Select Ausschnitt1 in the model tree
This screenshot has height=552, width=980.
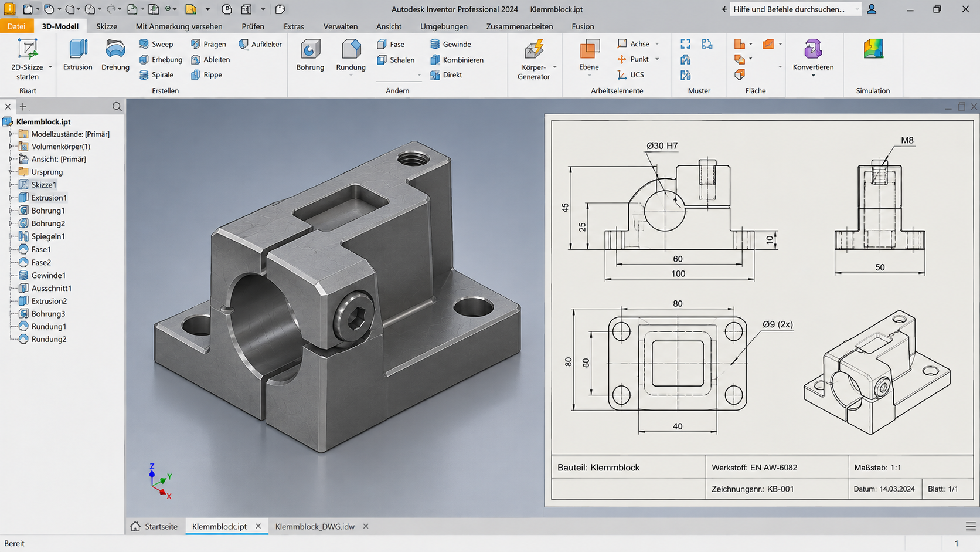(52, 288)
